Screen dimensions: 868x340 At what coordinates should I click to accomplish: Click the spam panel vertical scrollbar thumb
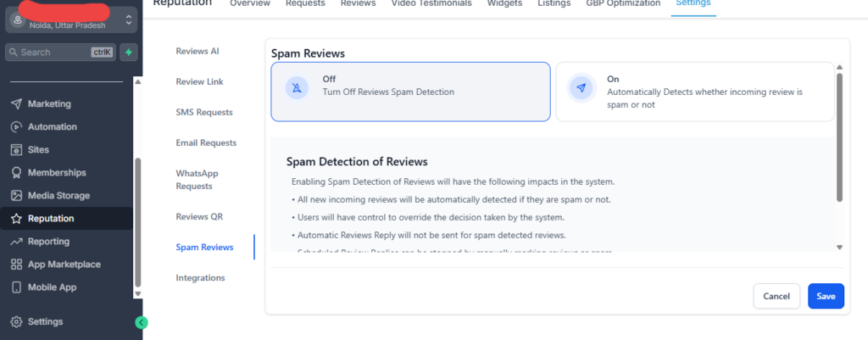tap(839, 137)
